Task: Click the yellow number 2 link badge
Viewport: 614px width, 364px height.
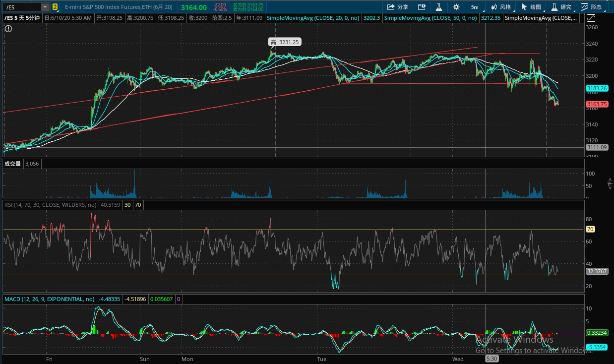Action: [55, 7]
